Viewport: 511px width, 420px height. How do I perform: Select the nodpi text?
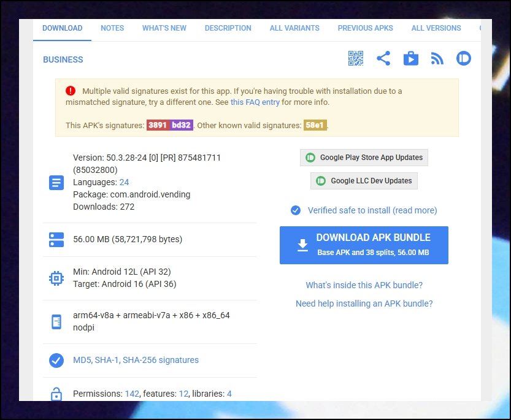[83, 328]
